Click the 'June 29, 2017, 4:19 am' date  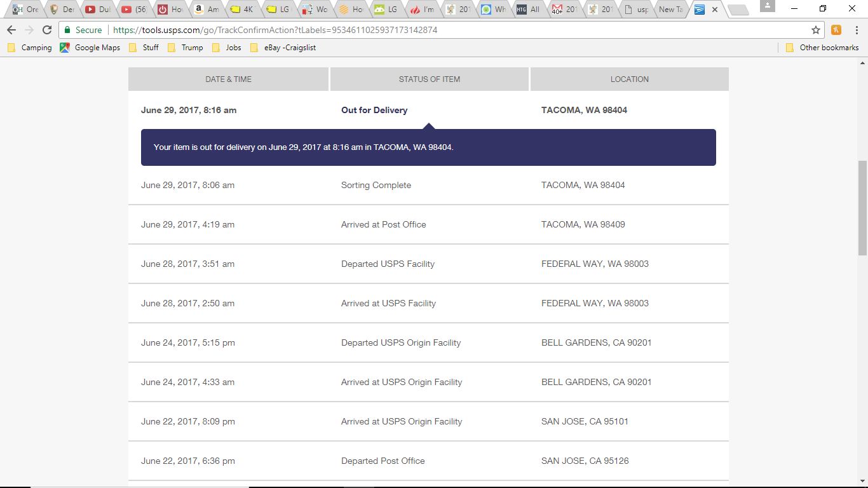[x=187, y=224]
